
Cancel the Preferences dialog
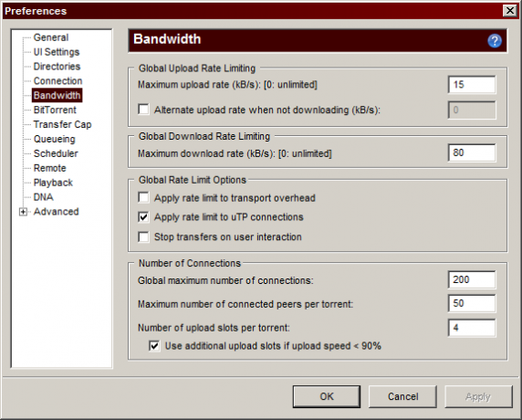pos(402,396)
